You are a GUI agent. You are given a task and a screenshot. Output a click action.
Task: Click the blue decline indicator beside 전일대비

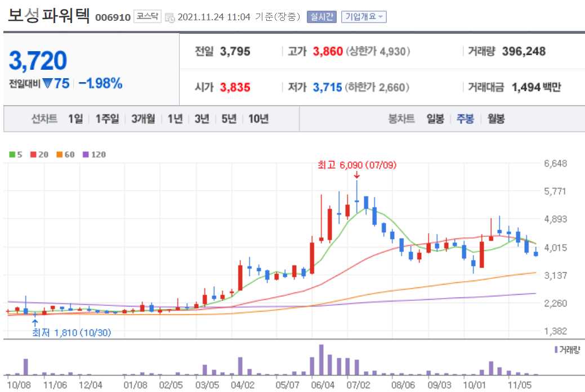click(47, 82)
